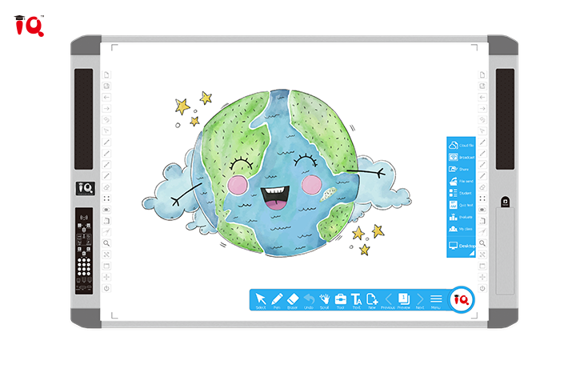Enable the Scroll hand tool
Screen dimensions: 588x365
[324, 299]
